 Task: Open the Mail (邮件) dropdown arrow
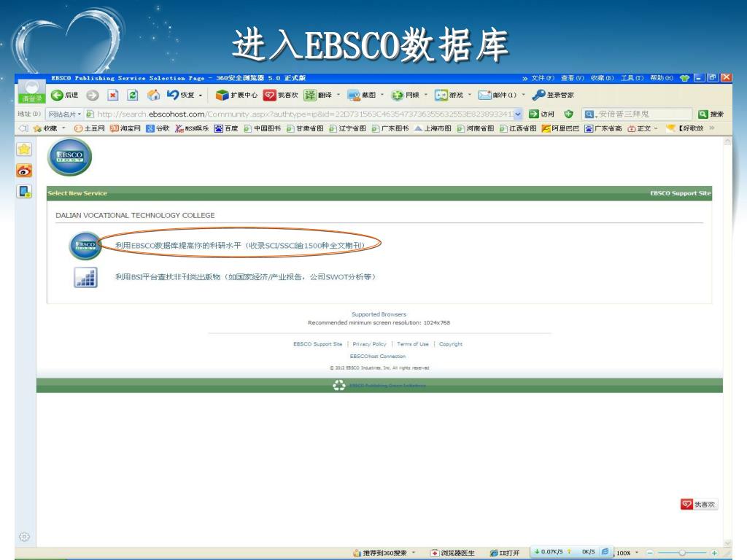click(x=524, y=95)
